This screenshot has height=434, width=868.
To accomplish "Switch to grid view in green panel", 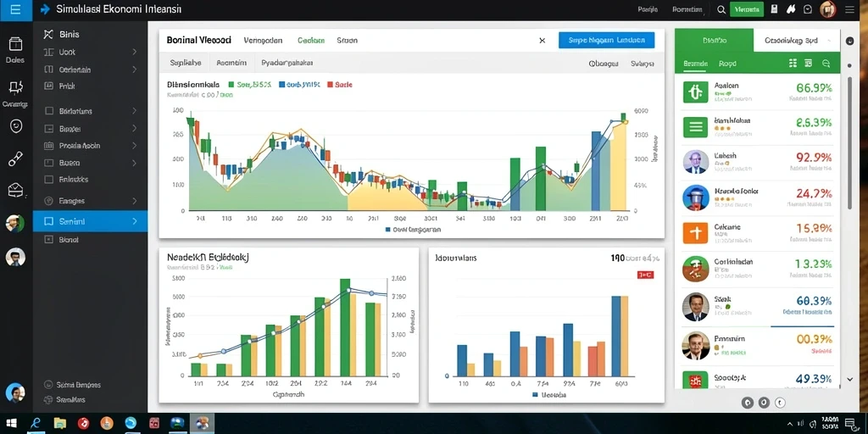I will 793,63.
